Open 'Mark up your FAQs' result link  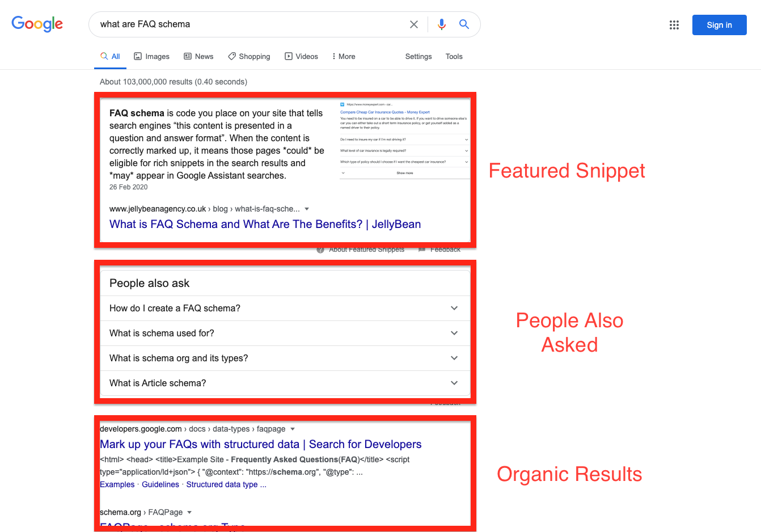coord(261,444)
